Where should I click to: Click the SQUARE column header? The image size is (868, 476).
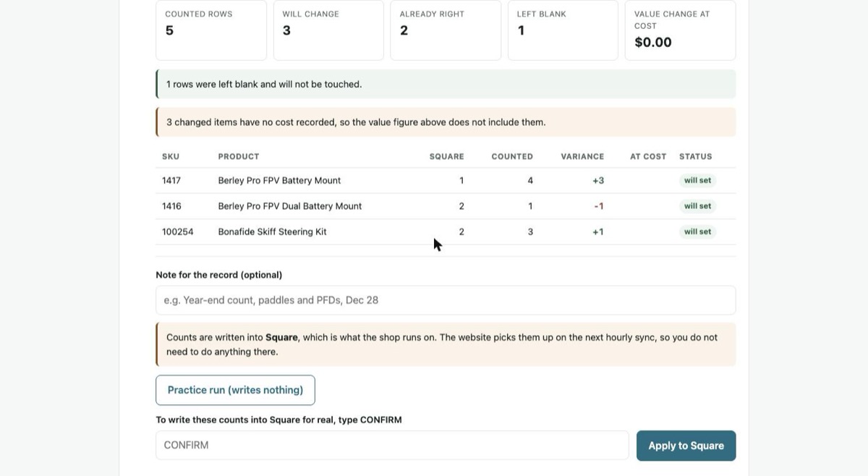pos(447,156)
